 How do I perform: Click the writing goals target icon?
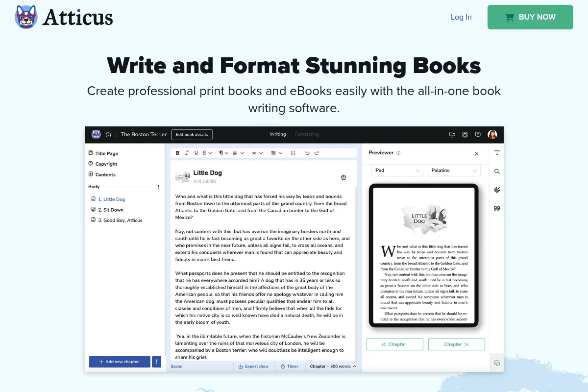point(497,190)
